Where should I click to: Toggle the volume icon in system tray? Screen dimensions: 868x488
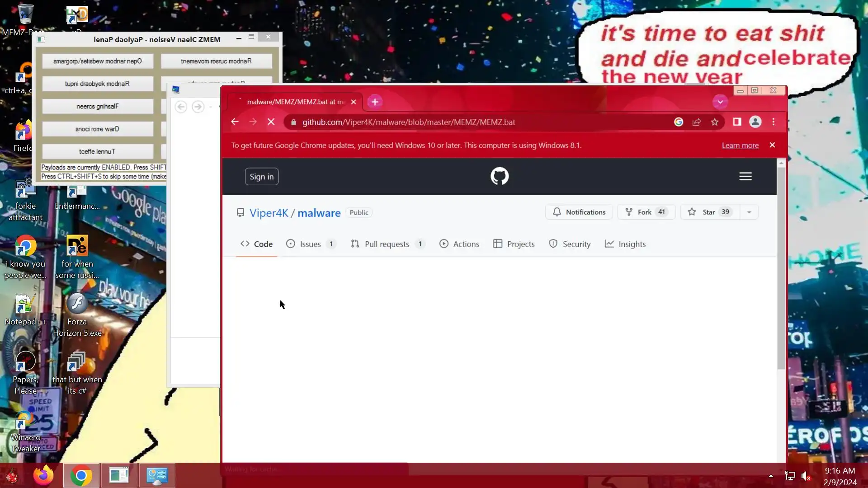pos(806,476)
